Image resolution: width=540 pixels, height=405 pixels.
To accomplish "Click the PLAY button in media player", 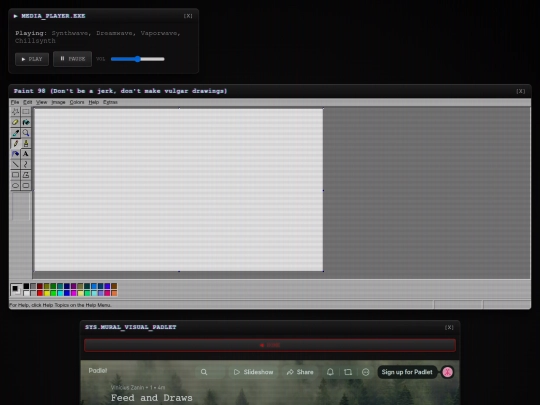I will click(x=32, y=59).
